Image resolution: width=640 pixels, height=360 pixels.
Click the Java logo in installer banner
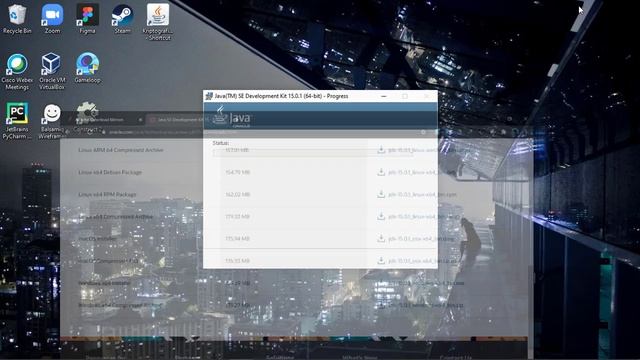tap(232, 117)
